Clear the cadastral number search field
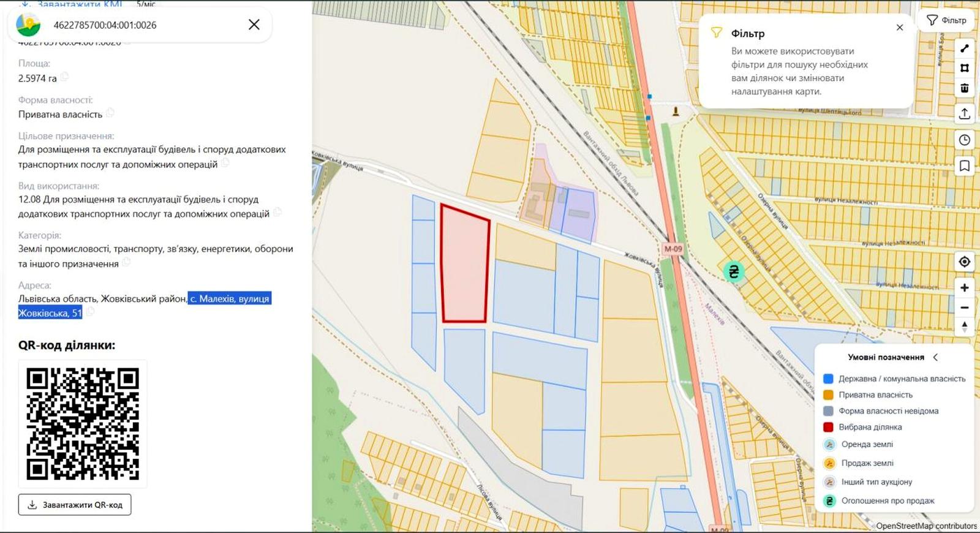The height and width of the screenshot is (533, 980). coord(254,25)
